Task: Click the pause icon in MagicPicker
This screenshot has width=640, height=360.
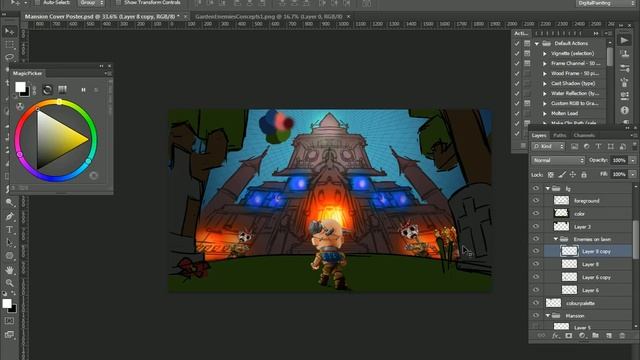Action: (83, 90)
